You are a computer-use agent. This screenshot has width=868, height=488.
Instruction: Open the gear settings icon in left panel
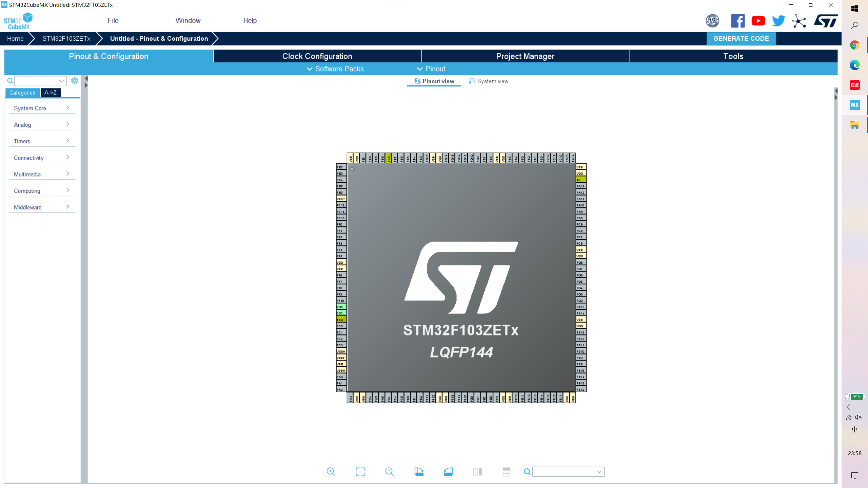[75, 80]
